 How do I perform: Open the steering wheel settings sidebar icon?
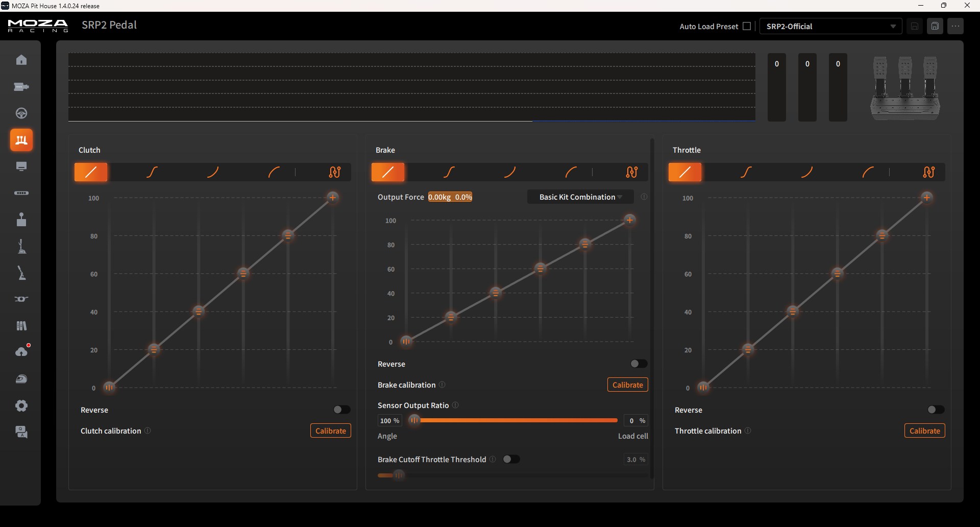tap(21, 113)
